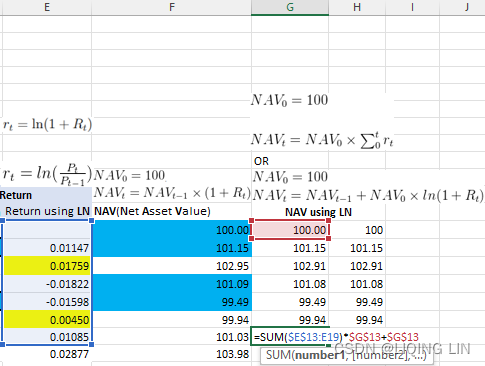Select column G header
Viewport: 485px width, 366px height.
tap(290, 7)
